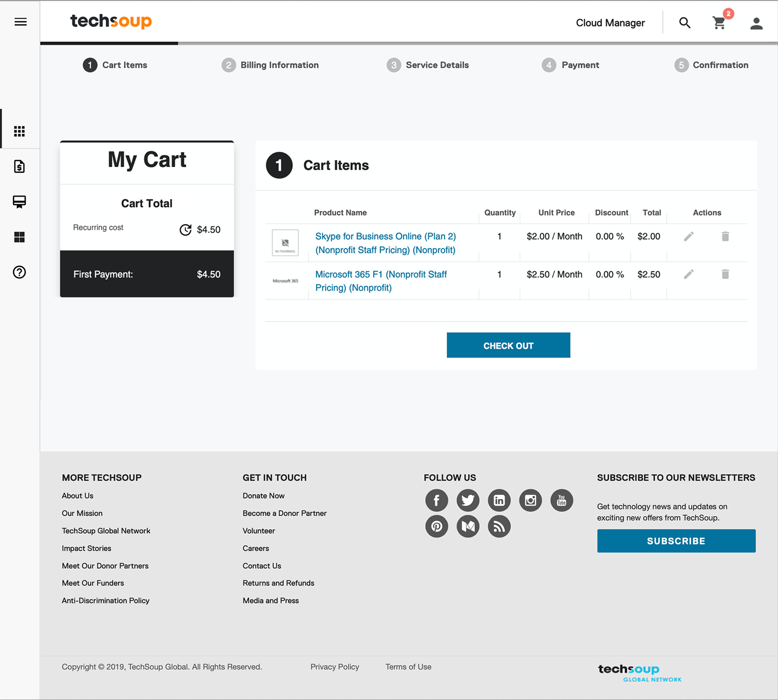Open the Become a Donor Partner link
Screen dimensions: 778x700
pyautogui.click(x=285, y=513)
